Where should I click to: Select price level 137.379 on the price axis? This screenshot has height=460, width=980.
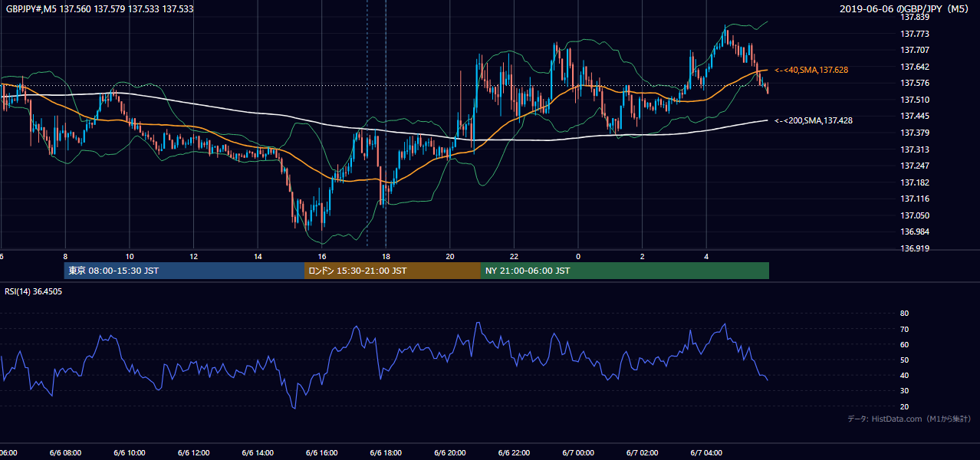coord(914,133)
